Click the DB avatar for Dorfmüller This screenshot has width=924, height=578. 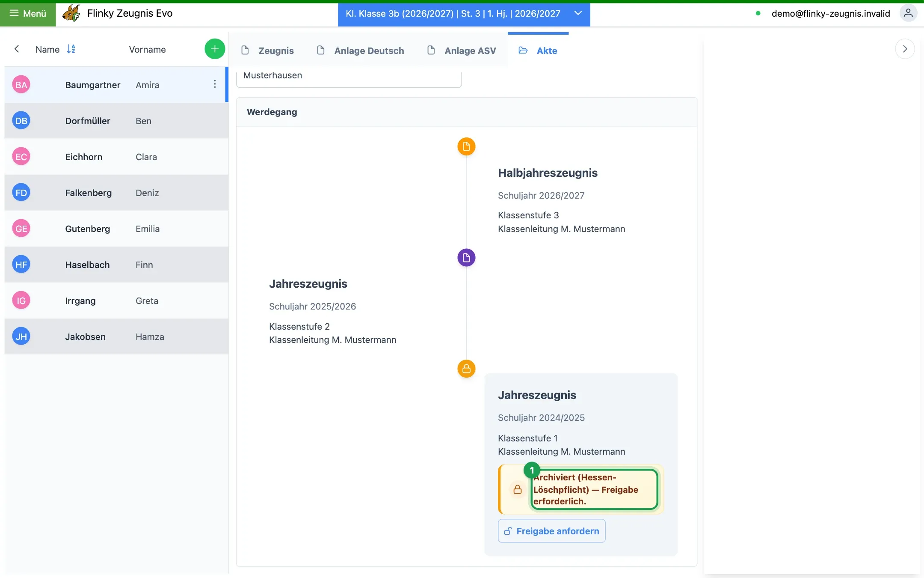(x=21, y=121)
